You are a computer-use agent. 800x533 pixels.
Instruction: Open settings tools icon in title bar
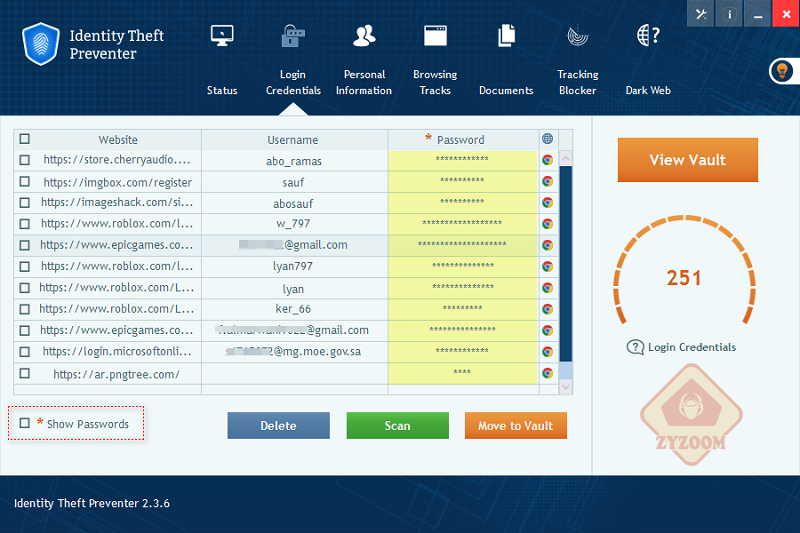[x=701, y=14]
